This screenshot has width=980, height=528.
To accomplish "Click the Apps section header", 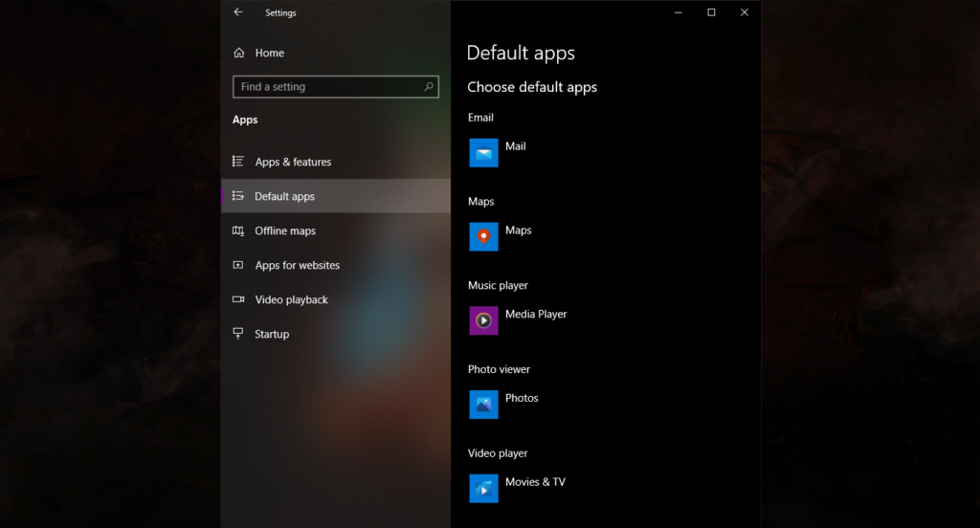I will tap(245, 120).
